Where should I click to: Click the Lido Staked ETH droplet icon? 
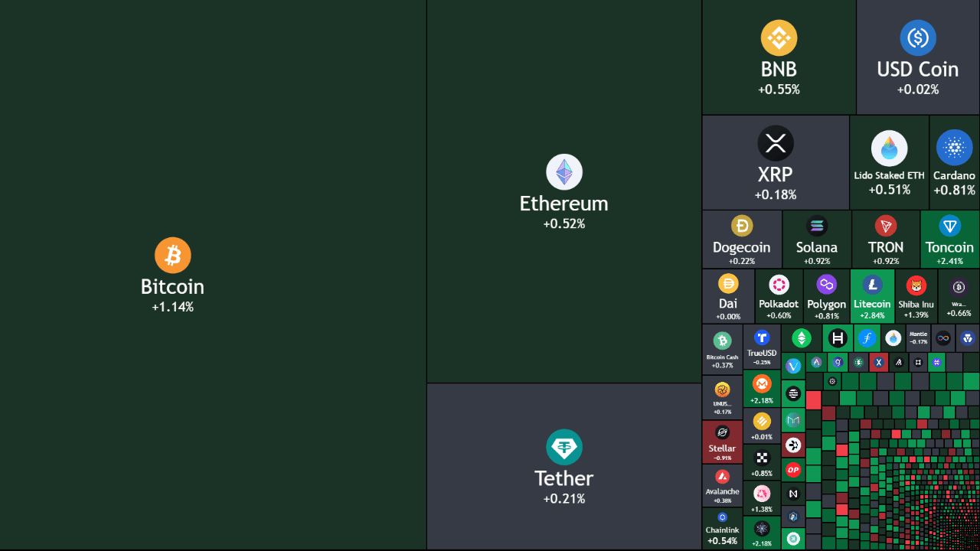point(890,148)
